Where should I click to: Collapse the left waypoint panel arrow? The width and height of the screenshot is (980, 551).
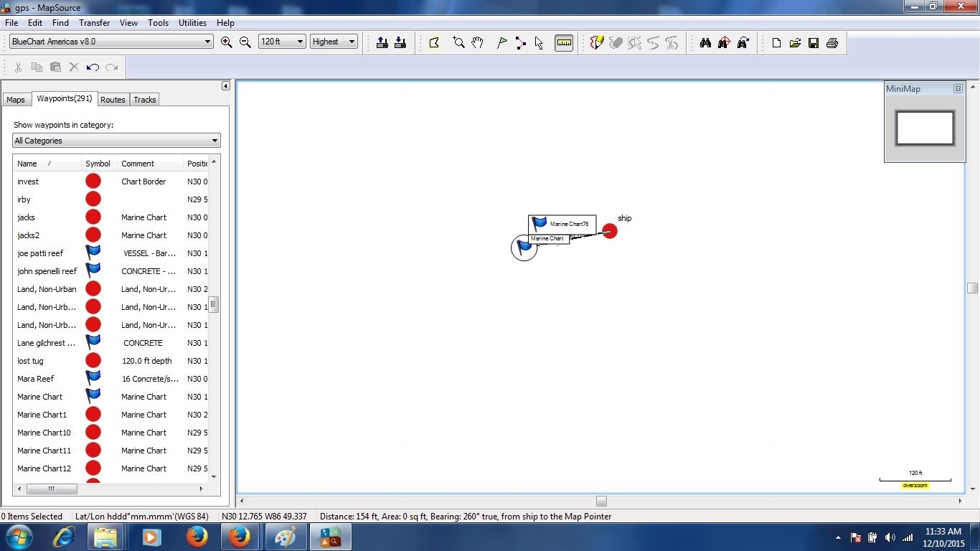click(x=225, y=86)
